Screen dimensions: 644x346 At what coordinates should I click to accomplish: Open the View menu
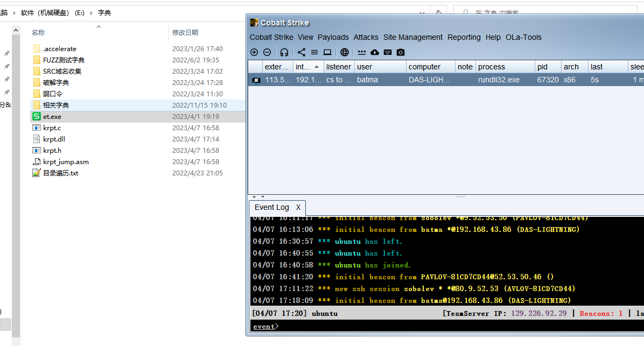click(x=305, y=37)
